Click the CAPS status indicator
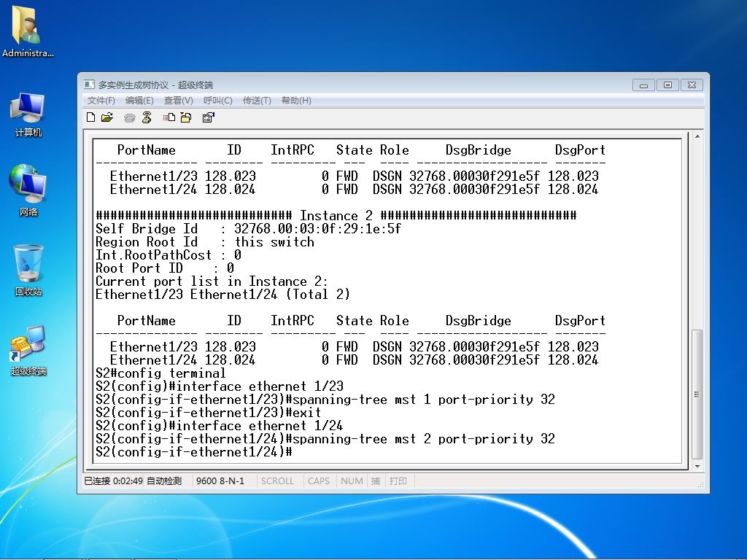 click(x=319, y=481)
